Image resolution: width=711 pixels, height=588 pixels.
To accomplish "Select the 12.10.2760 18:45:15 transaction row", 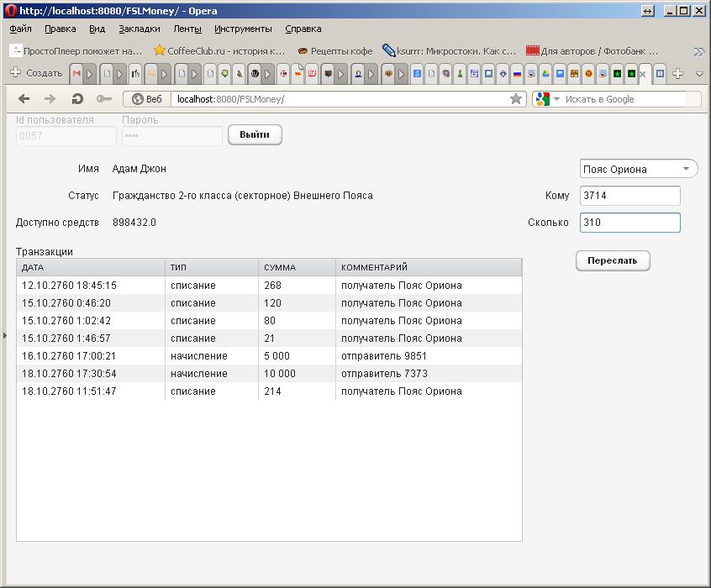I will (269, 285).
